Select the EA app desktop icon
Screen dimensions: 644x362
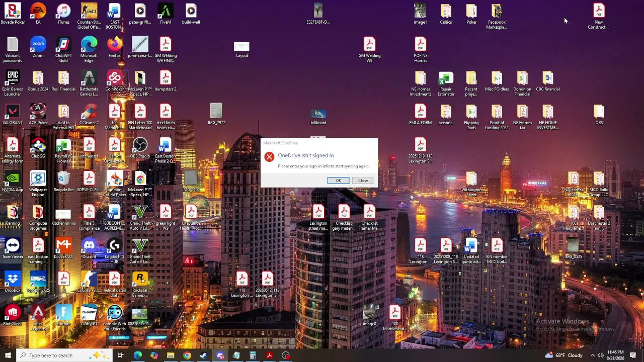coord(38,14)
